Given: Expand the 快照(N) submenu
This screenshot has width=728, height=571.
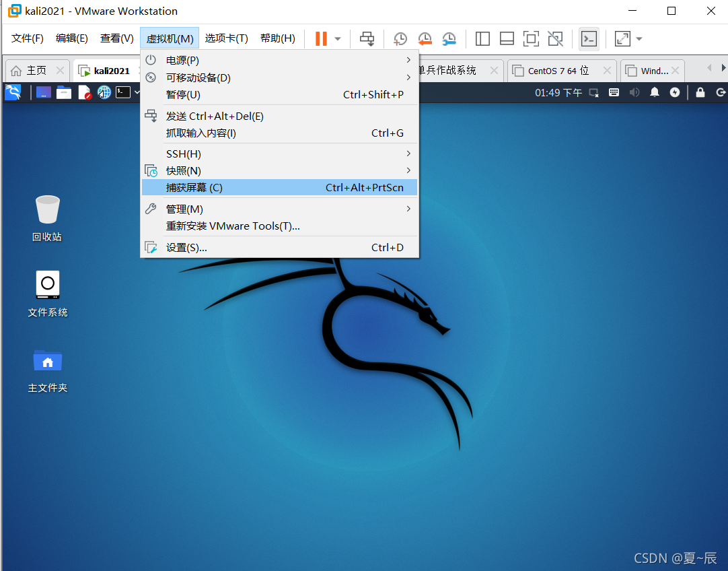Looking at the screenshot, I should click(279, 170).
